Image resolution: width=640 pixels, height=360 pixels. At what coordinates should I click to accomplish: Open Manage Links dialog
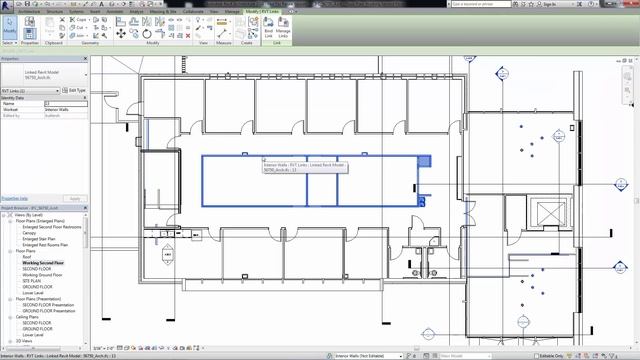point(283,27)
